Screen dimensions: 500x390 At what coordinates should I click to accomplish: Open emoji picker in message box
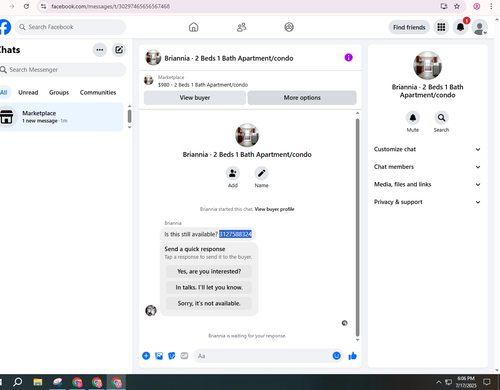[337, 356]
